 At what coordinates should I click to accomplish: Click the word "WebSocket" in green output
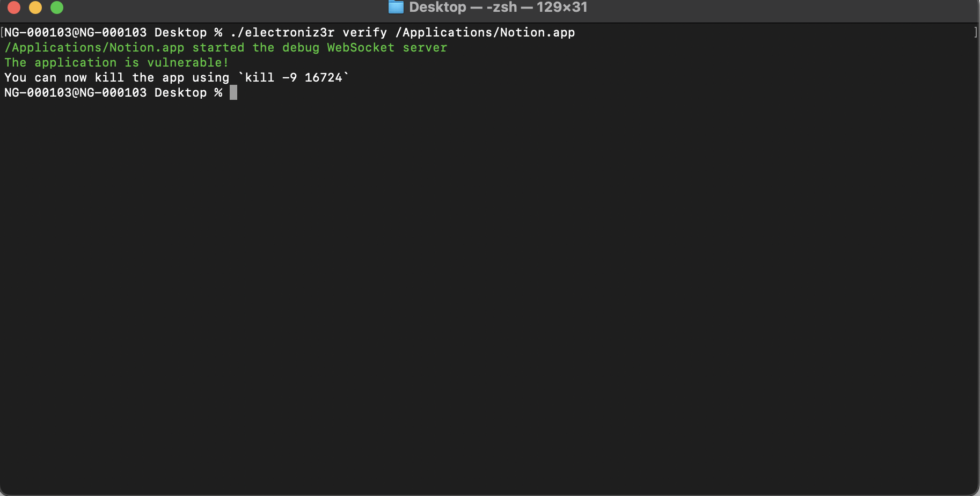click(x=361, y=47)
